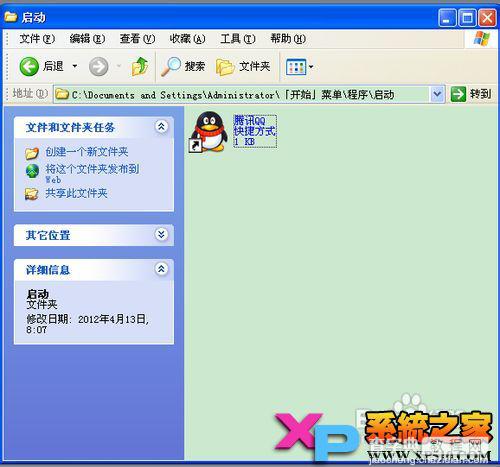This screenshot has height=467, width=500.
Task: Open the Help (帮助) menu
Action: pos(288,39)
